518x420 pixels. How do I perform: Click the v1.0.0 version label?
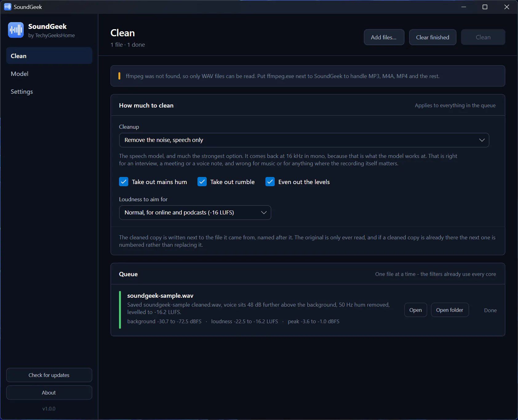[49, 409]
